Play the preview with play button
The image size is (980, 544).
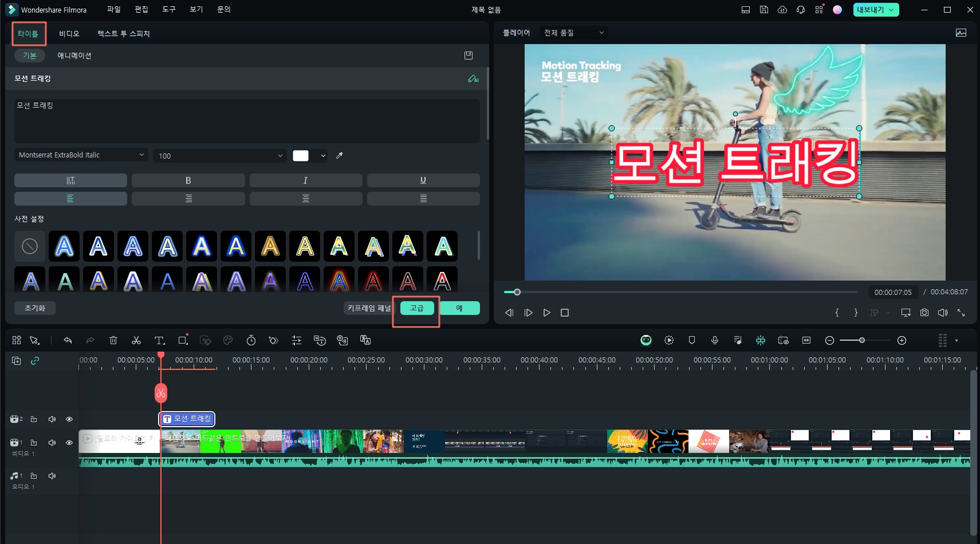point(546,313)
